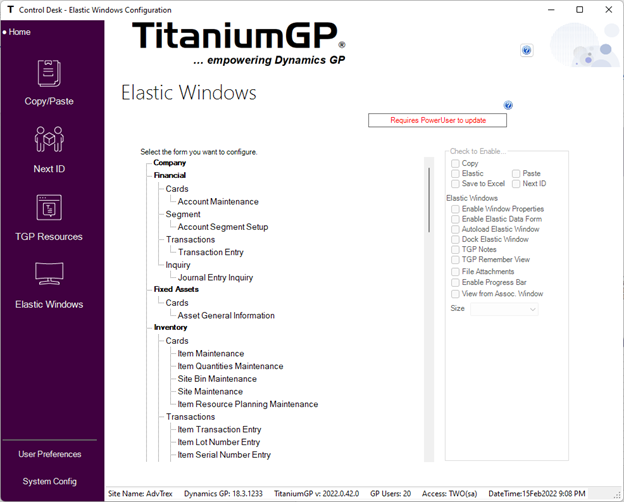Click the Access: TWO(sa) status text

[449, 494]
